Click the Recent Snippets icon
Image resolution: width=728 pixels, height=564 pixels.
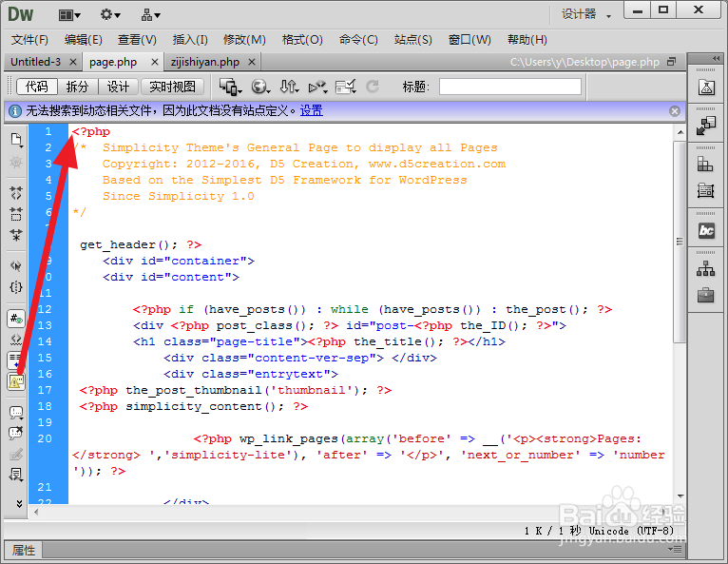coord(16,475)
